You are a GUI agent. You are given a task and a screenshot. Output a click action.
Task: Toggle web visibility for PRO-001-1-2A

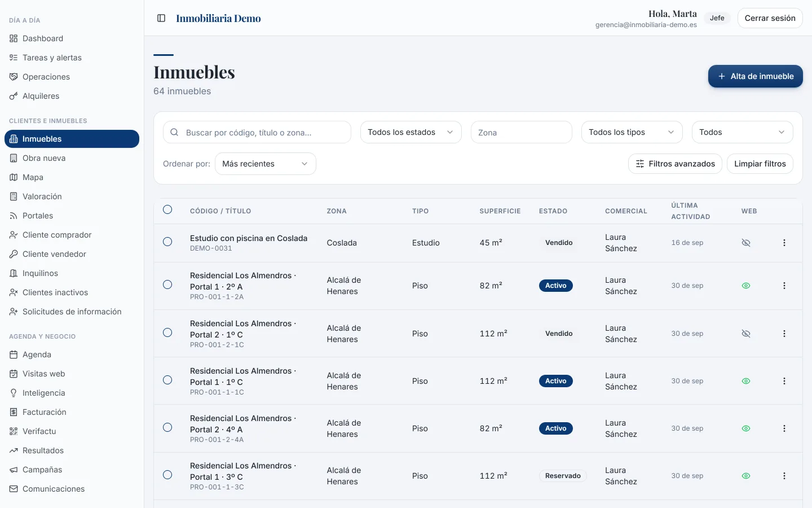click(x=746, y=286)
